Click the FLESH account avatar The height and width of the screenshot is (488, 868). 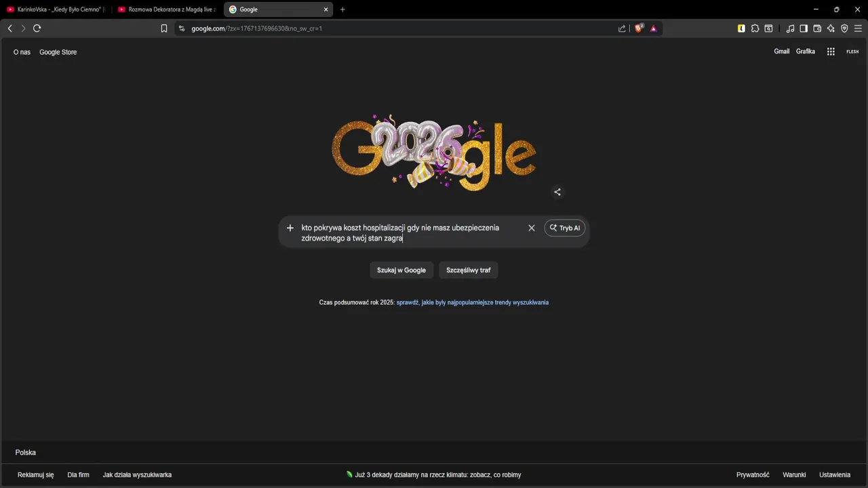pos(852,52)
